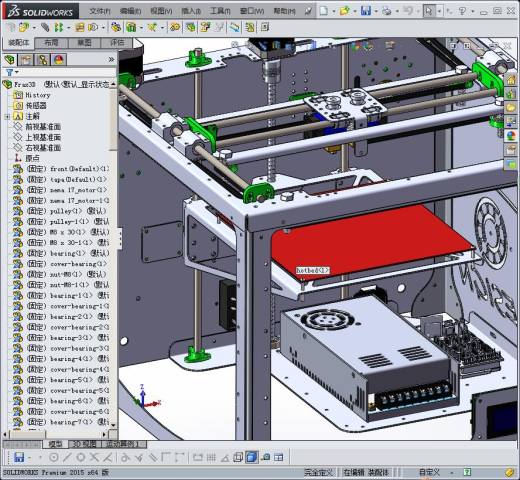Select the 3D 视图 bottom tab
The image size is (520, 480).
tap(85, 444)
